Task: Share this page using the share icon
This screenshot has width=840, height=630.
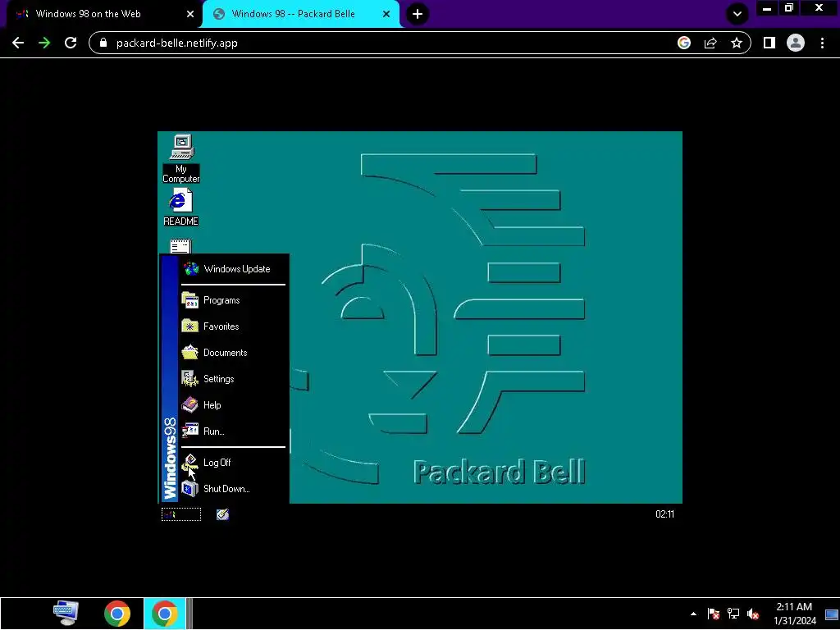Action: [710, 43]
